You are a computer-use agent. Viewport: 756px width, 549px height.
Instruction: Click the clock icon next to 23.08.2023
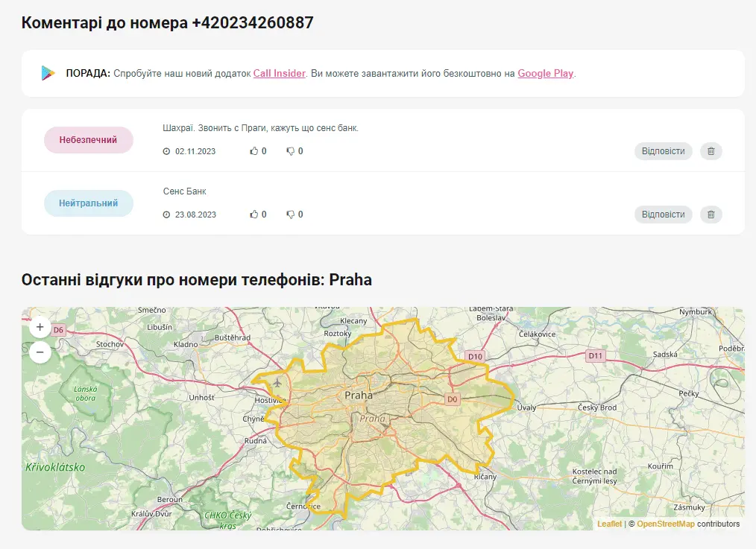pos(168,214)
